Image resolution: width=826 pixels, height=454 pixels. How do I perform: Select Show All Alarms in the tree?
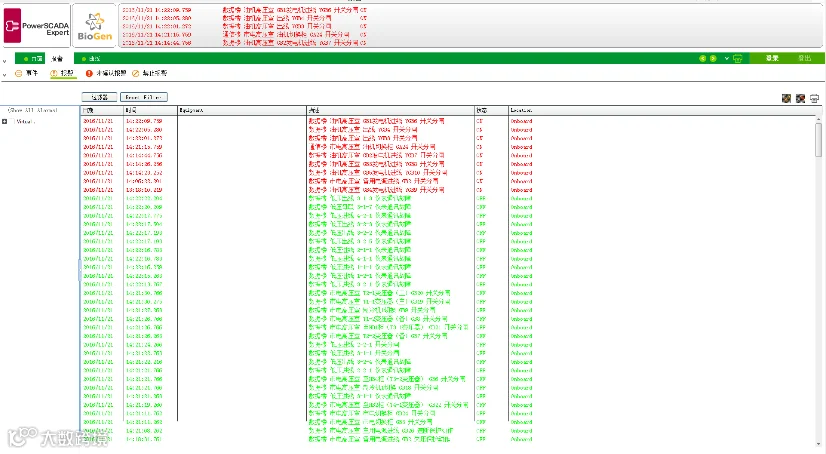pyautogui.click(x=32, y=110)
